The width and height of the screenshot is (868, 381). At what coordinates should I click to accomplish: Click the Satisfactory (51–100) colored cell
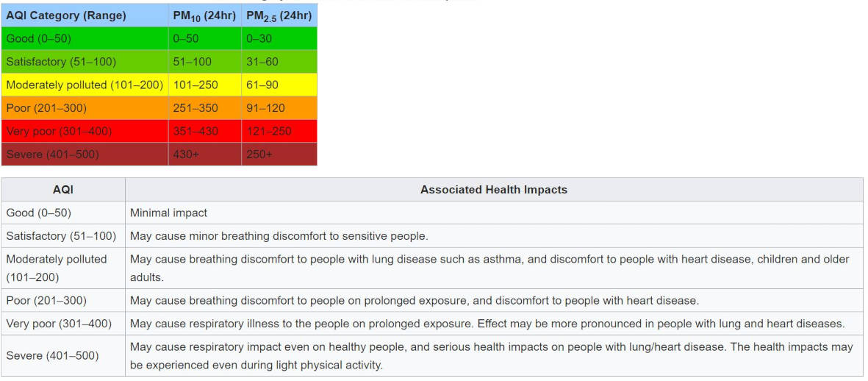[85, 62]
